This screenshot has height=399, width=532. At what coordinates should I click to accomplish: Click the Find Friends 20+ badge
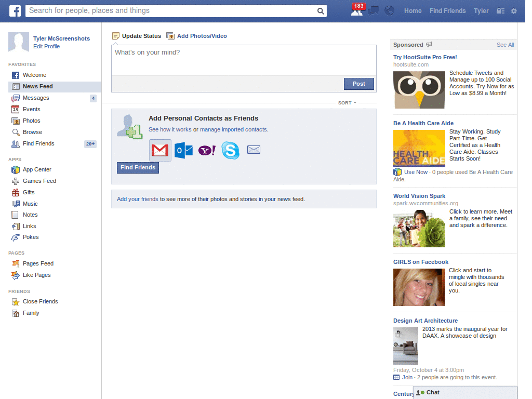90,144
